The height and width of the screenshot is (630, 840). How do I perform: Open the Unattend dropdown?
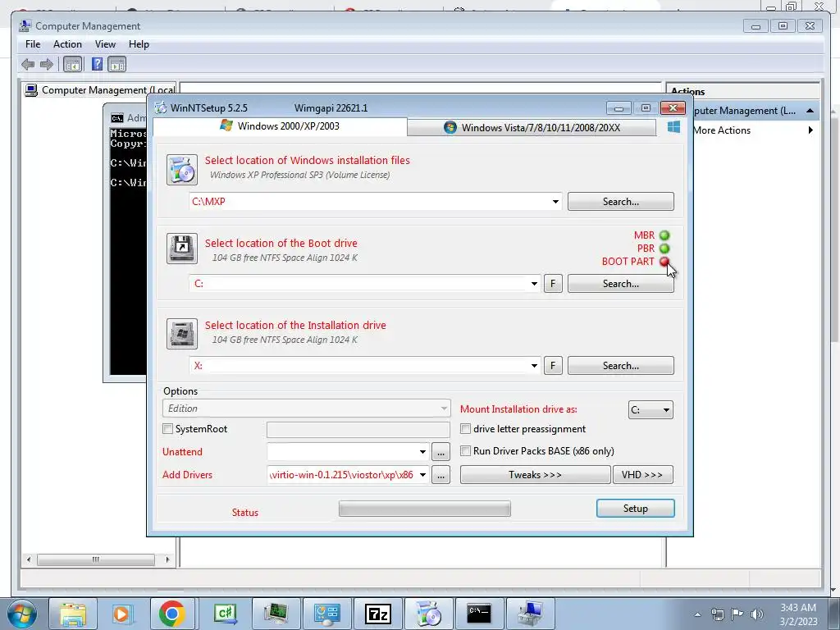(x=422, y=452)
